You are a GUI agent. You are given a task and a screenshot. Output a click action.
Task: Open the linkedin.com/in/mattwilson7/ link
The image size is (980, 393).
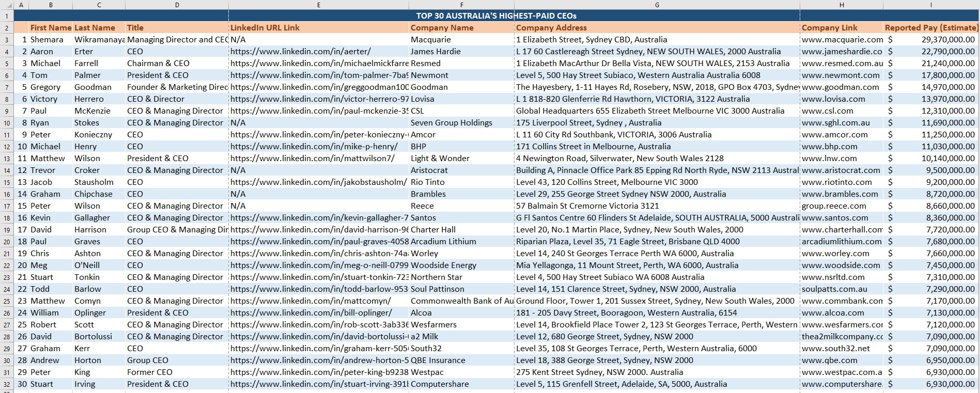point(313,159)
